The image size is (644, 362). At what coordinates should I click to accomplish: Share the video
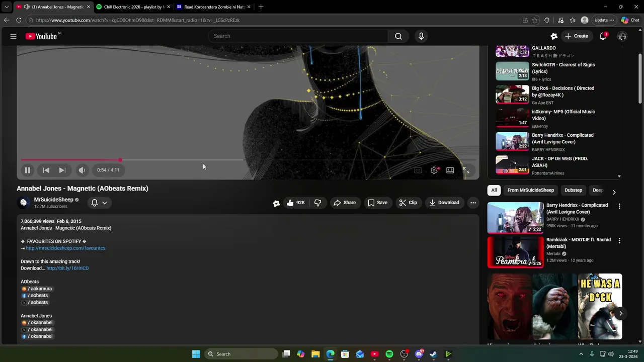[x=344, y=203]
